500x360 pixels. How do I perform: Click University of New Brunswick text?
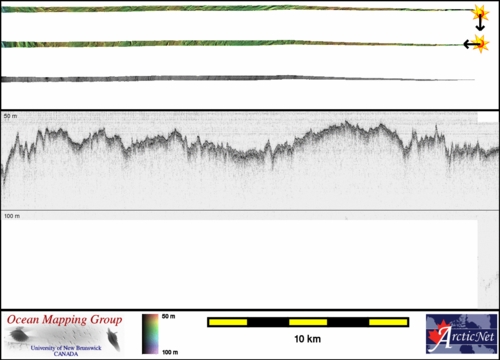coord(66,348)
